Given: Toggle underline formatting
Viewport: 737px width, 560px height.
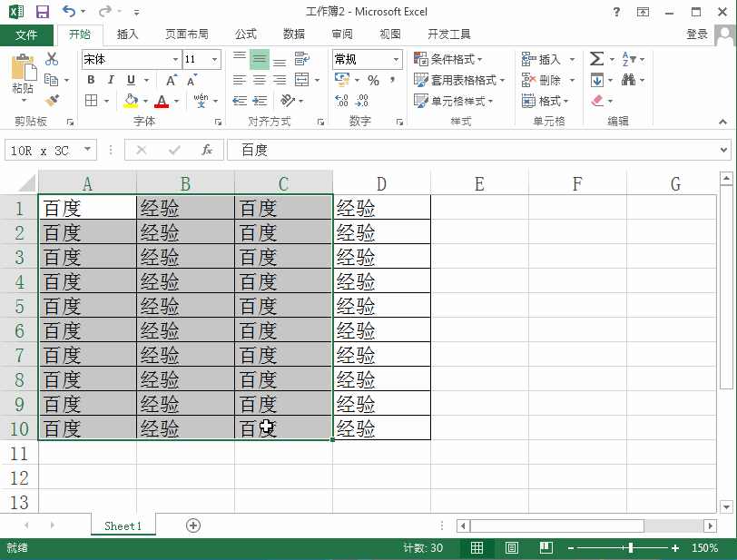Looking at the screenshot, I should (x=131, y=80).
